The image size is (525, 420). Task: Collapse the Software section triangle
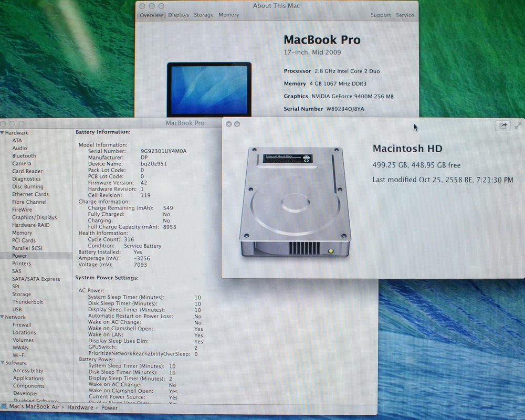coord(2,362)
